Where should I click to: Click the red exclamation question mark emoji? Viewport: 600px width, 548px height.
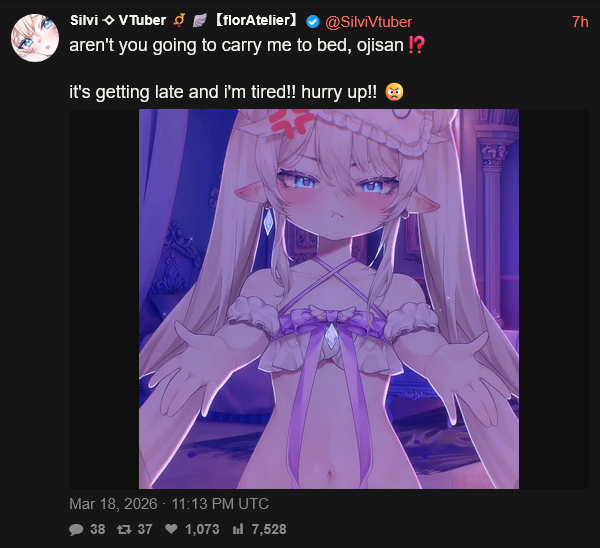click(x=416, y=45)
